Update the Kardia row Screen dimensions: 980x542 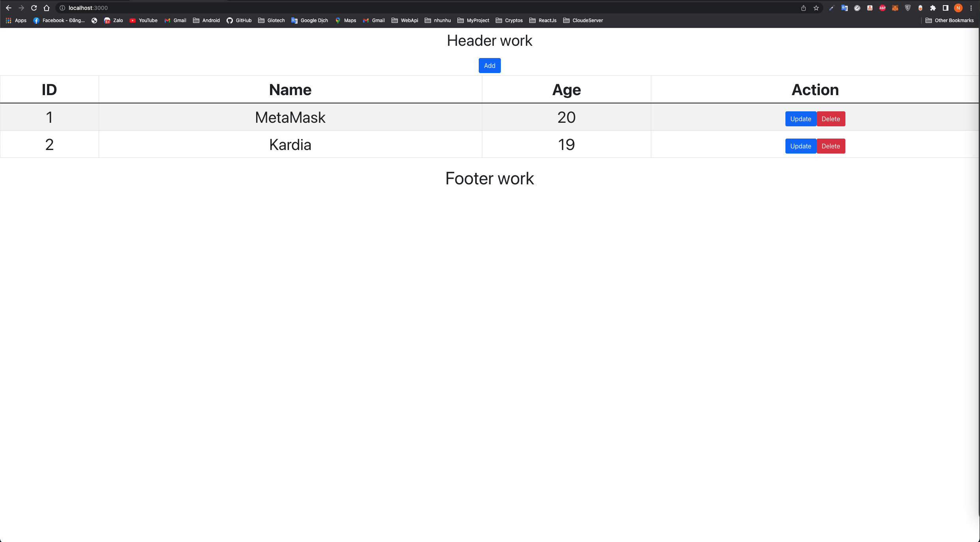pos(800,146)
